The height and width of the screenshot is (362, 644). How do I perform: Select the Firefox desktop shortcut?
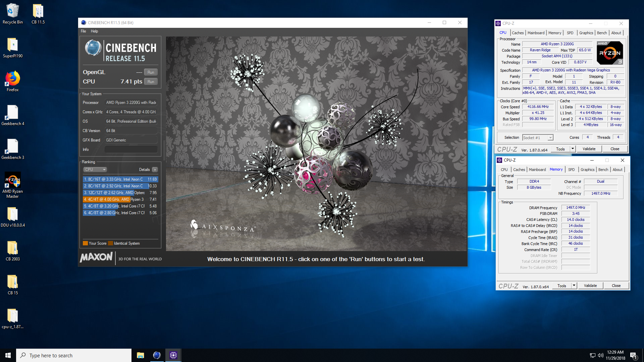point(13,81)
